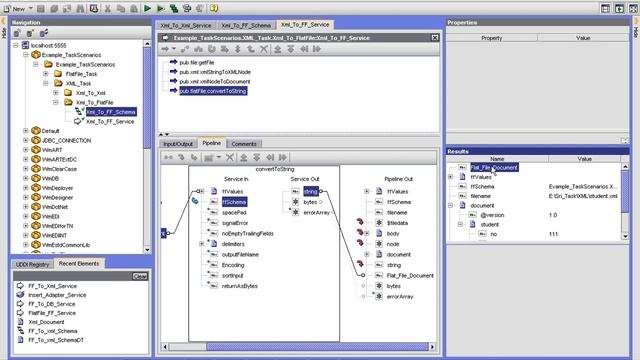Screen dimensions: 640x360
Task: Select the pub.flatFile:convertToString step
Action: coord(213,91)
